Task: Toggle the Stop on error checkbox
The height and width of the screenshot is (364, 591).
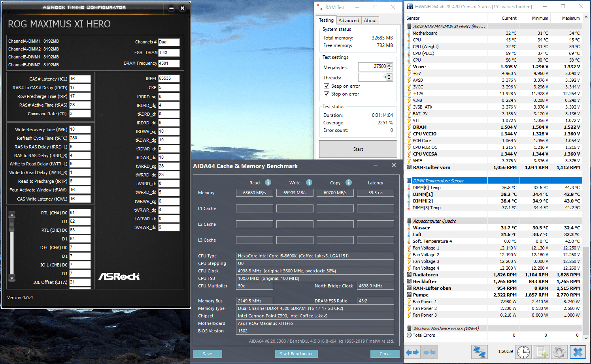Action: tap(327, 94)
